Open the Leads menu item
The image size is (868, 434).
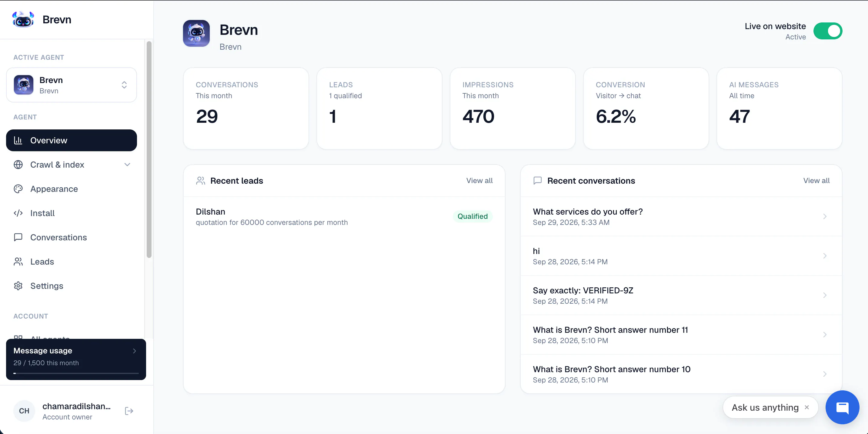click(72, 262)
